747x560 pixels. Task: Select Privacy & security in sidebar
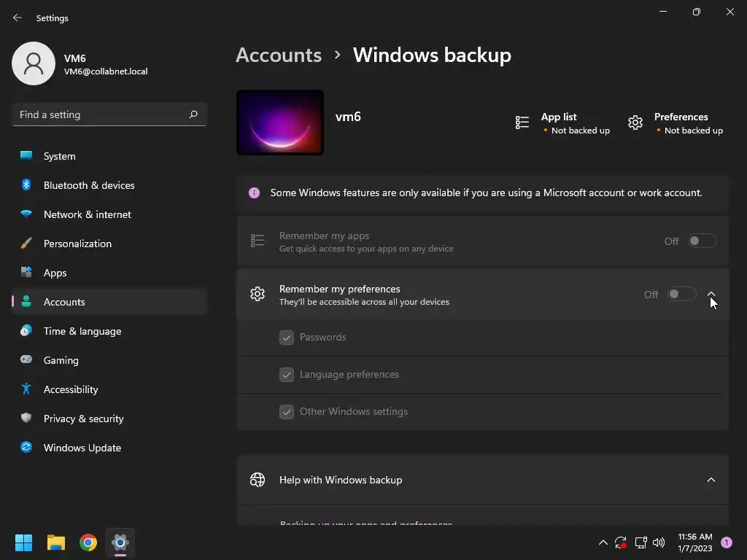[x=83, y=419]
